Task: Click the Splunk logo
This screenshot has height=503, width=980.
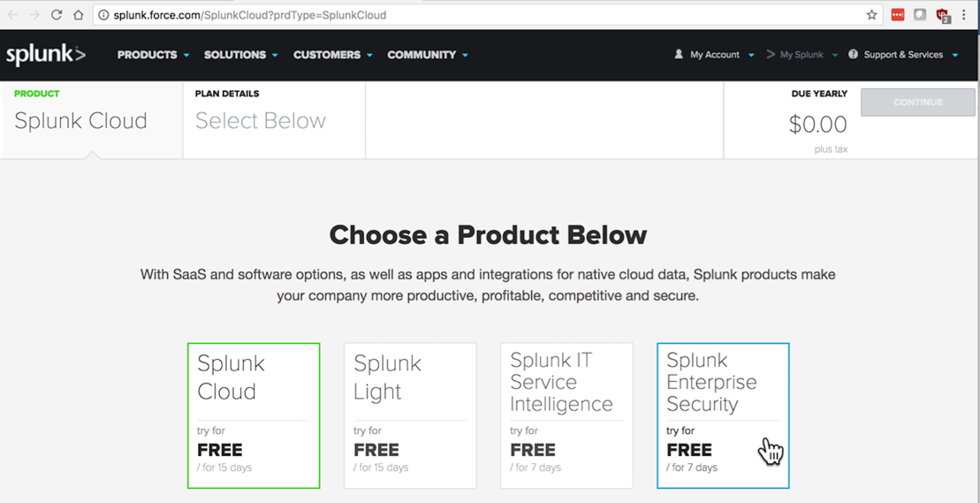Action: click(46, 55)
